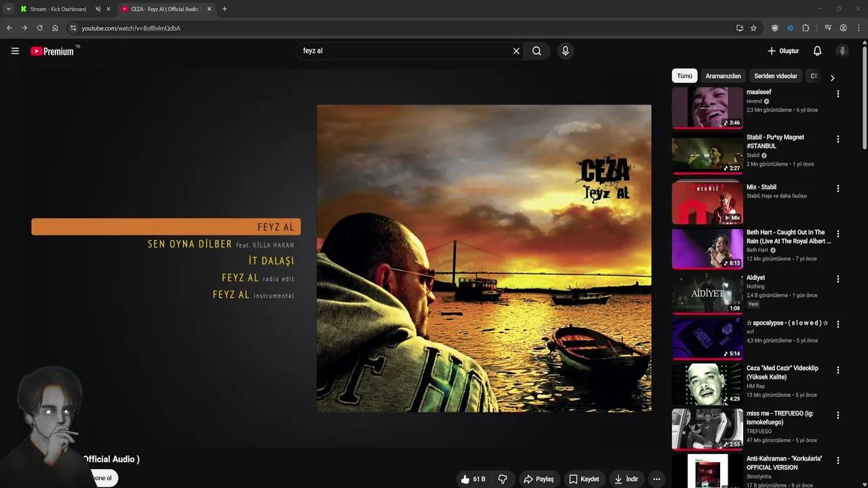Viewport: 868px width, 488px height.
Task: Dislike the video
Action: coord(502,479)
